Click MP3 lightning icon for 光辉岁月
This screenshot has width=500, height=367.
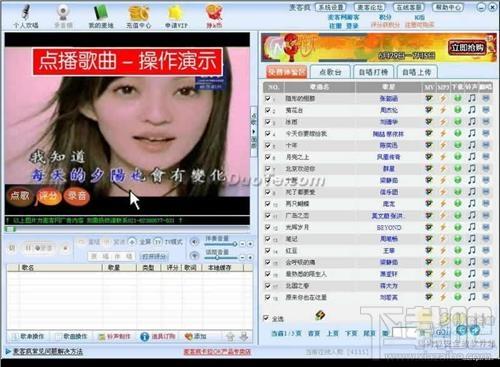click(x=443, y=227)
